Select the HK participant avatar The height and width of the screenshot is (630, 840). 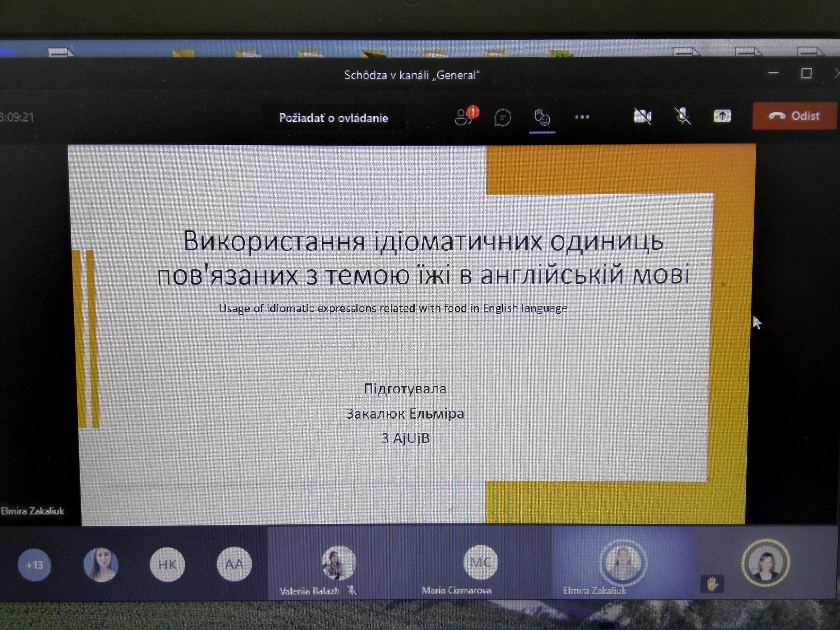(x=167, y=565)
